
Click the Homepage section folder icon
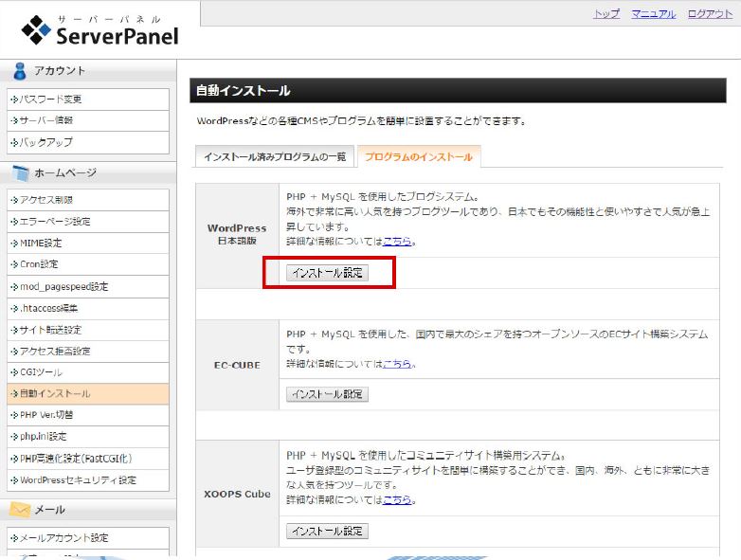click(21, 173)
